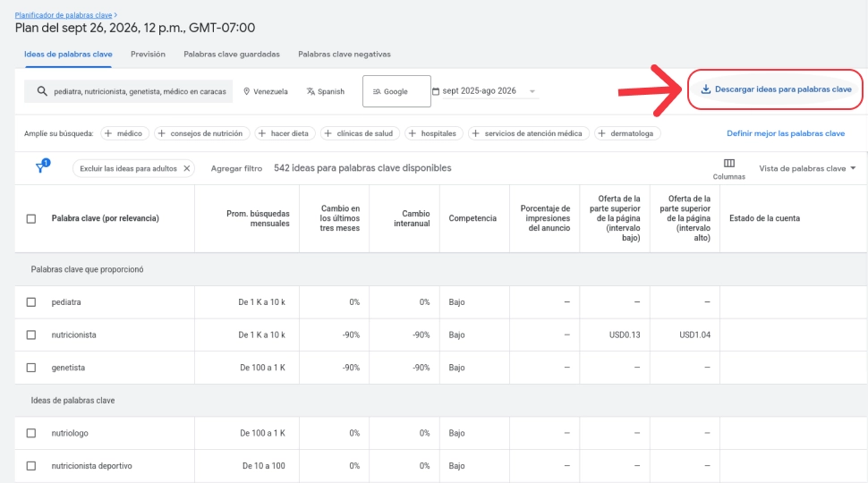Add the hospitales suggestion chip
The width and height of the screenshot is (868, 483).
pos(433,133)
